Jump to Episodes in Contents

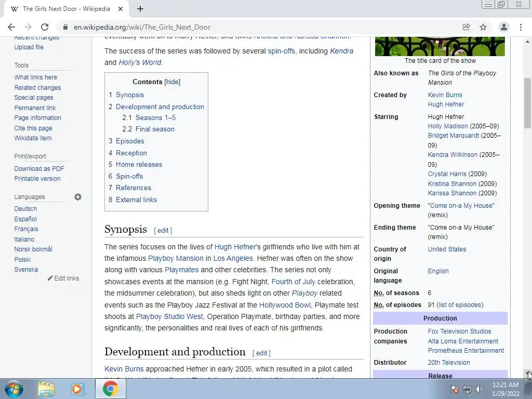pyautogui.click(x=130, y=141)
